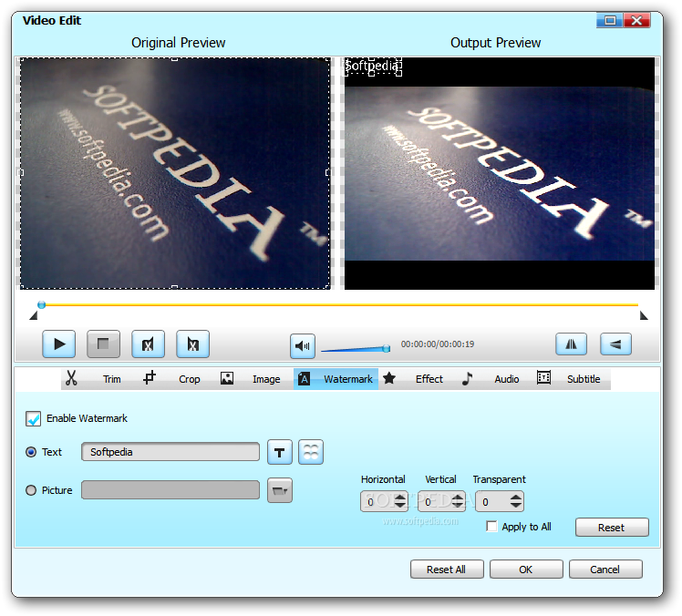Click the horizontal flip button
Image resolution: width=682 pixels, height=616 pixels.
571,344
